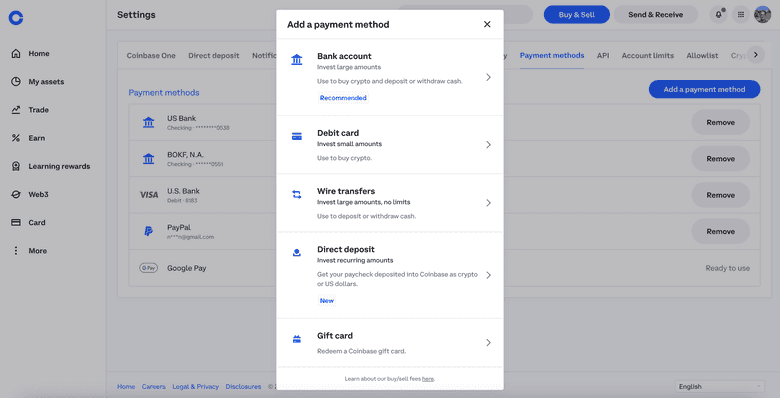Select the Direct deposit icon
Image resolution: width=780 pixels, height=398 pixels.
(296, 253)
